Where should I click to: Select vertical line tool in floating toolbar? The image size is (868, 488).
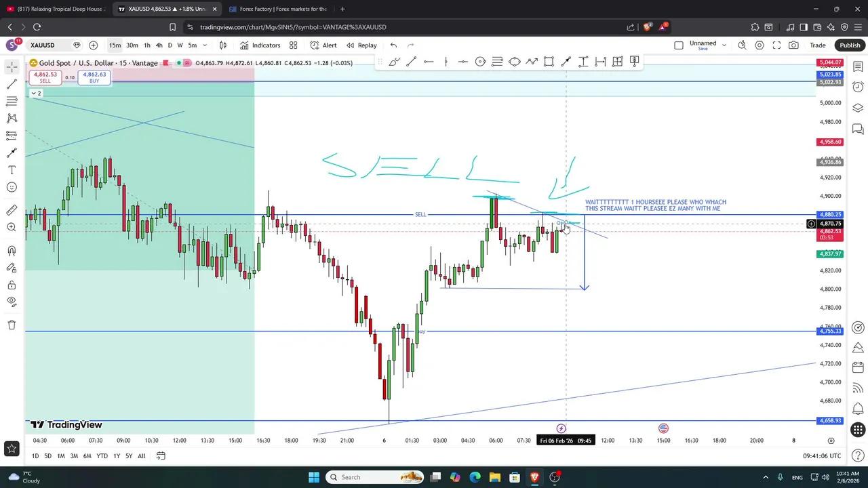click(x=446, y=62)
